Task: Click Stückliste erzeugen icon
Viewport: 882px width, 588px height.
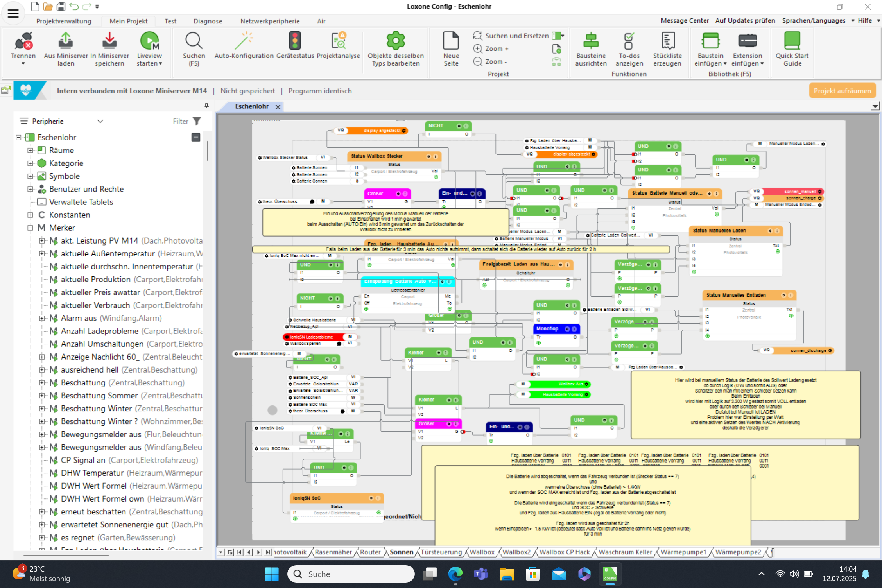Action: tap(667, 41)
